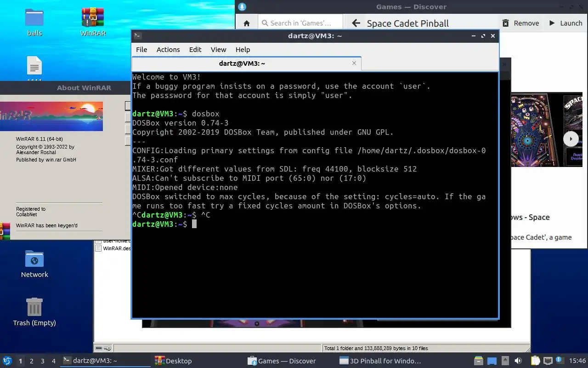Open the removable media eject tray icon

(505, 361)
